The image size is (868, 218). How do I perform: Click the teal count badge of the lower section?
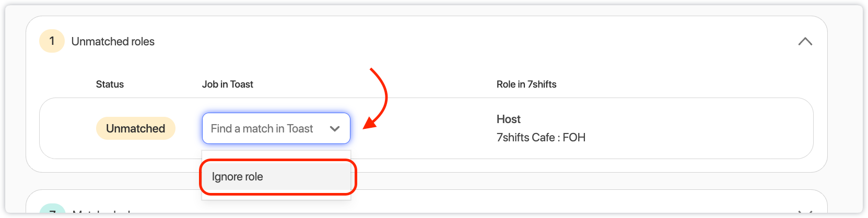tap(52, 210)
